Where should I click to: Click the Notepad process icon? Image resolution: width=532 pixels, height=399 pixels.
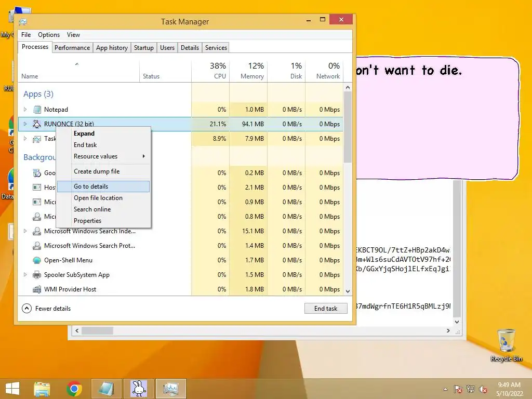37,110
